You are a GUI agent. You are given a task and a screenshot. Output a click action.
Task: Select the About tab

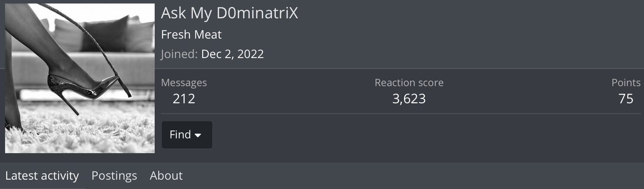[x=166, y=176]
